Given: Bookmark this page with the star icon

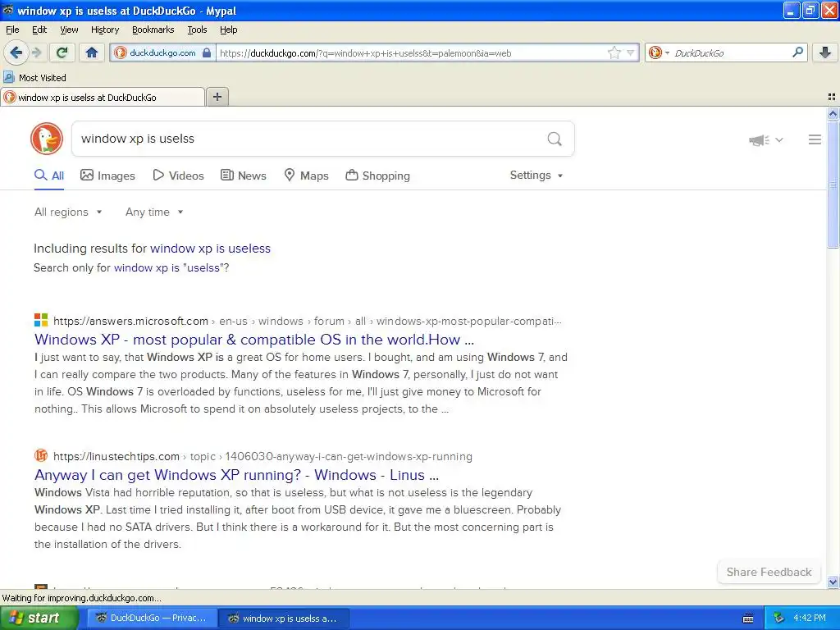Looking at the screenshot, I should pyautogui.click(x=614, y=52).
